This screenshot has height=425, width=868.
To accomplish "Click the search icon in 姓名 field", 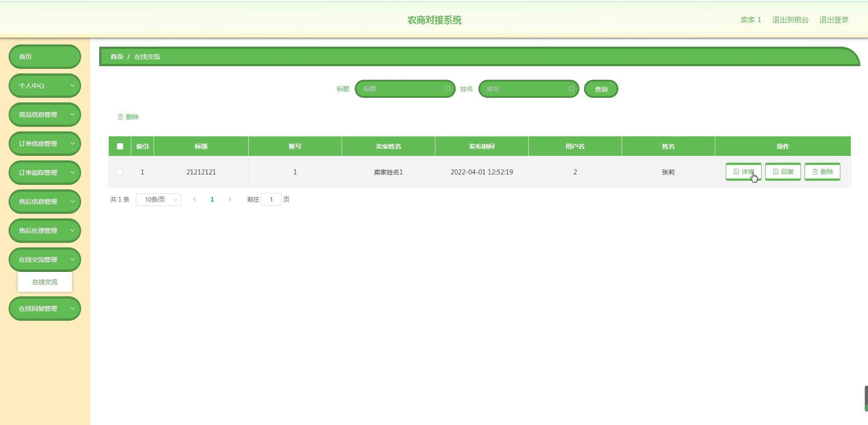I will coord(571,89).
